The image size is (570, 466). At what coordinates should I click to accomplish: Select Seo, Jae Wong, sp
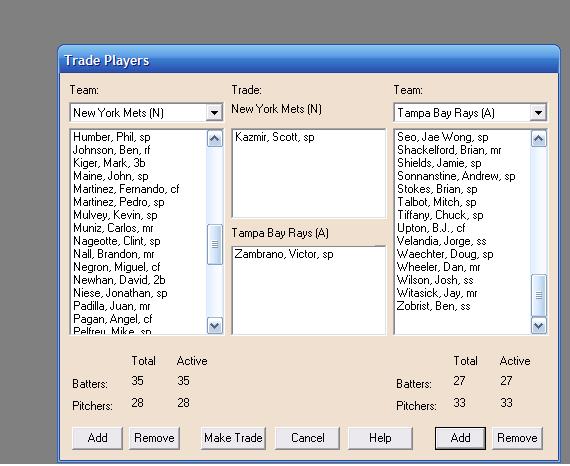pyautogui.click(x=442, y=137)
